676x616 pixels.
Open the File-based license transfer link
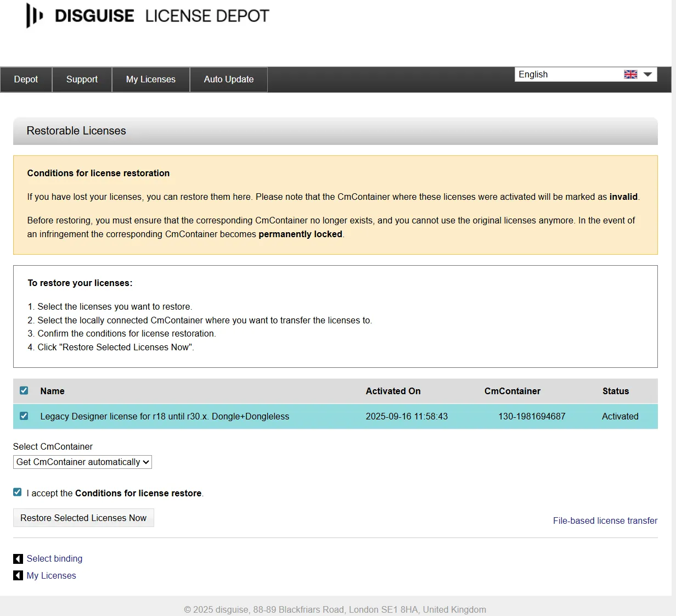click(x=605, y=520)
